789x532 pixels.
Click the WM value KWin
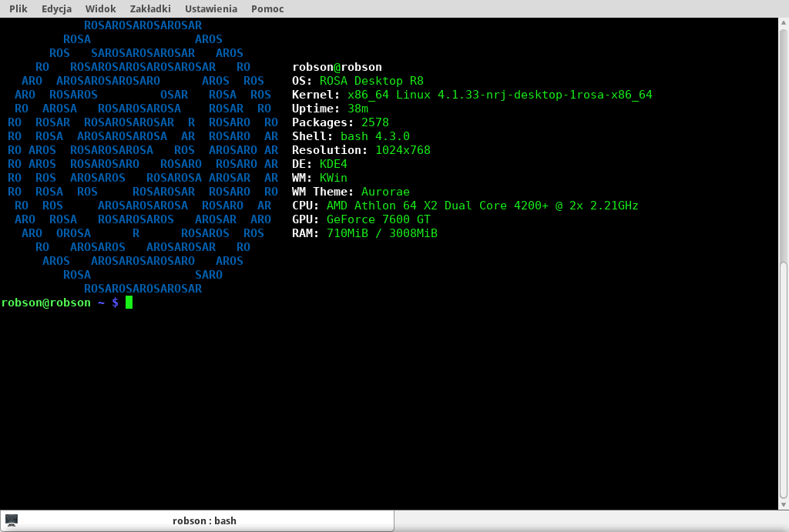tap(333, 178)
